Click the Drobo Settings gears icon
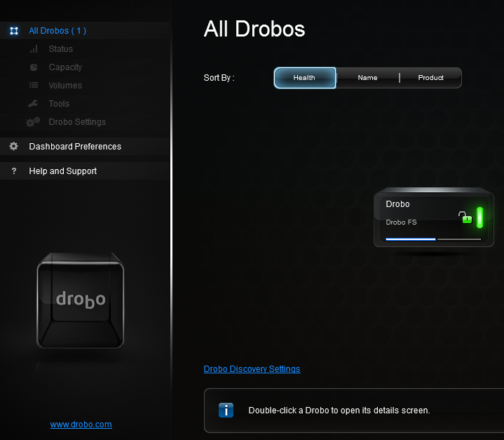The image size is (504, 440). pos(33,122)
